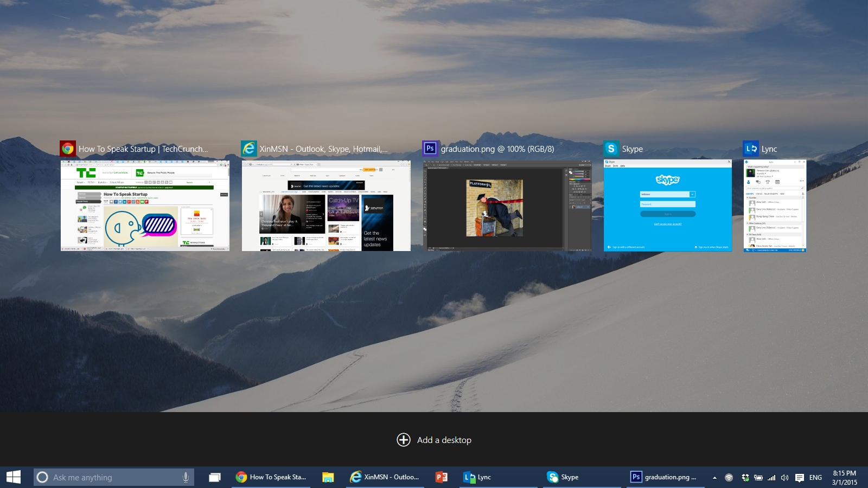The height and width of the screenshot is (488, 868).
Task: Click the 'graduation.png @ 100% (RGB/8)' title
Action: pos(497,149)
